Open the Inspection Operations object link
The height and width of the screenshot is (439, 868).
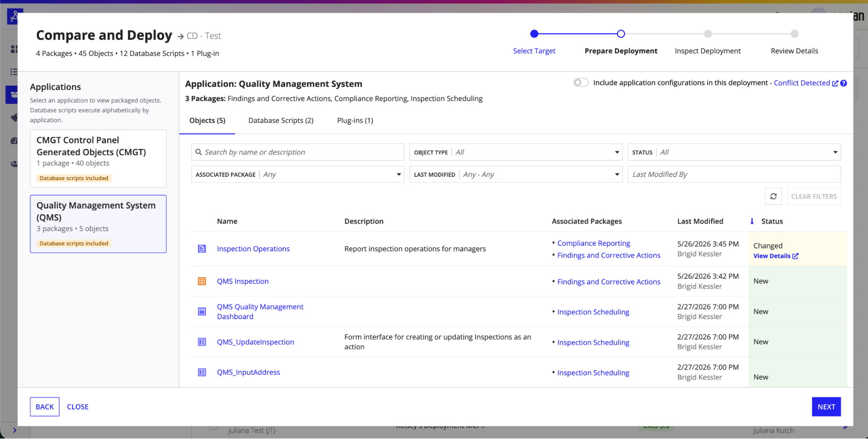[253, 249]
